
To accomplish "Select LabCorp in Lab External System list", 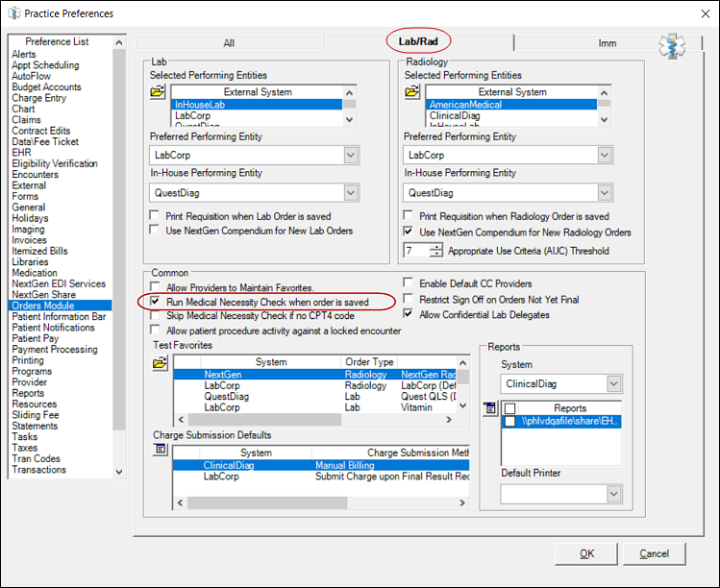I will pyautogui.click(x=257, y=115).
